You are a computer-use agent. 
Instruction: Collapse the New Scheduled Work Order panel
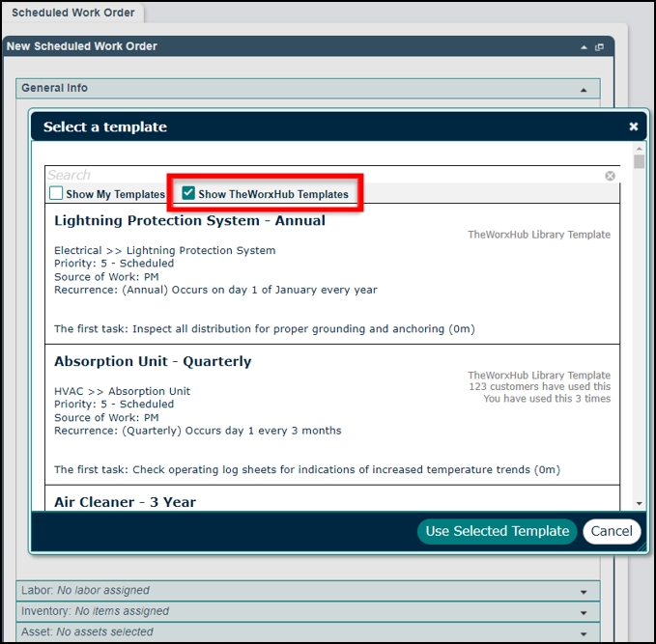tap(585, 47)
